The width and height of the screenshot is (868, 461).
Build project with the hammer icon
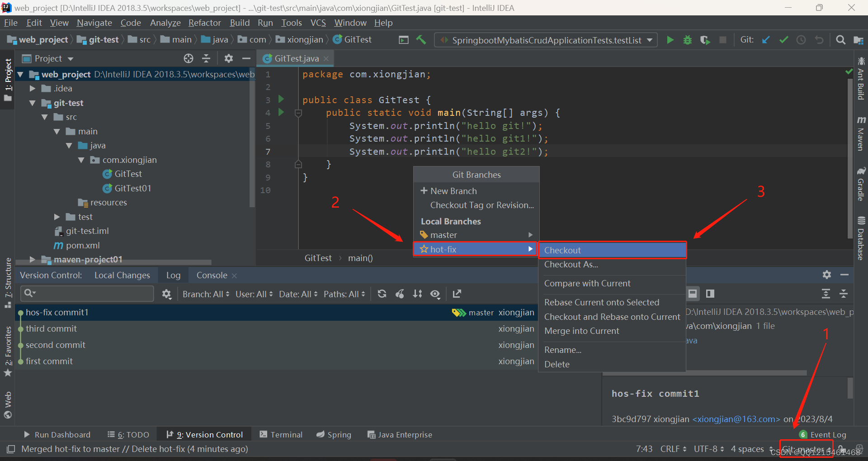click(x=421, y=40)
